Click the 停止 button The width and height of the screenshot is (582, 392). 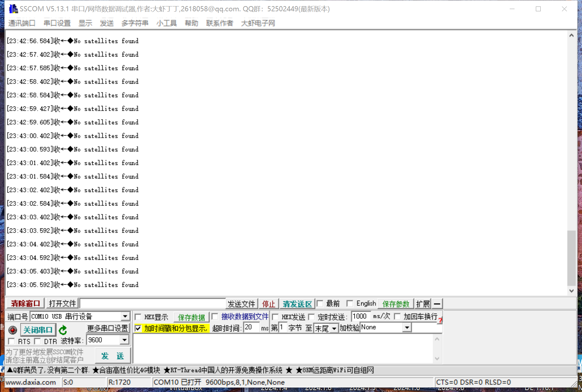(269, 304)
